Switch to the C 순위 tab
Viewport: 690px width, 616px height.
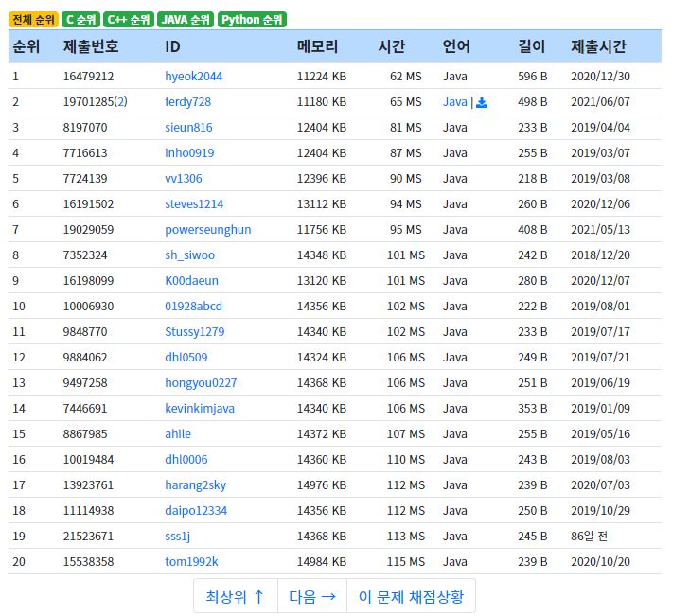click(81, 20)
